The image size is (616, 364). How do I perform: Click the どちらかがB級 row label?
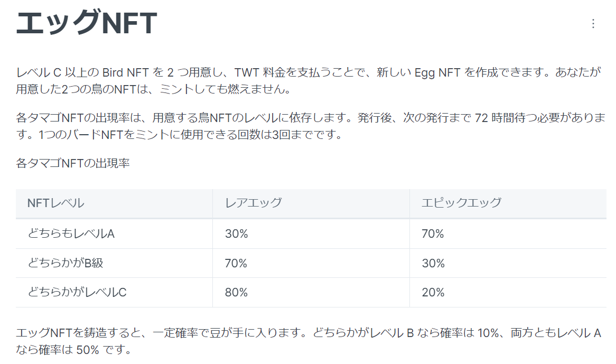65,263
